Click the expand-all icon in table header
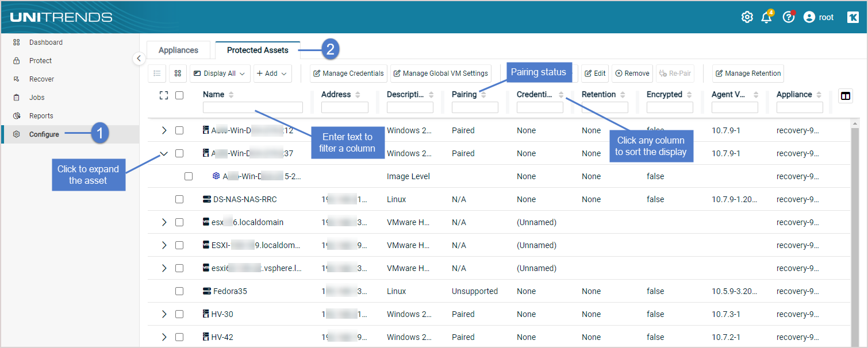868x348 pixels. pos(164,95)
